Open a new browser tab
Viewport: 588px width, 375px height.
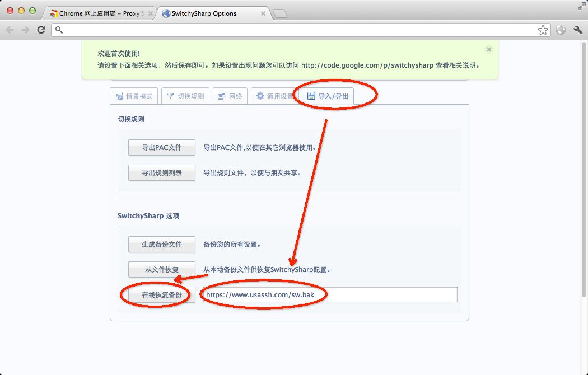point(280,14)
